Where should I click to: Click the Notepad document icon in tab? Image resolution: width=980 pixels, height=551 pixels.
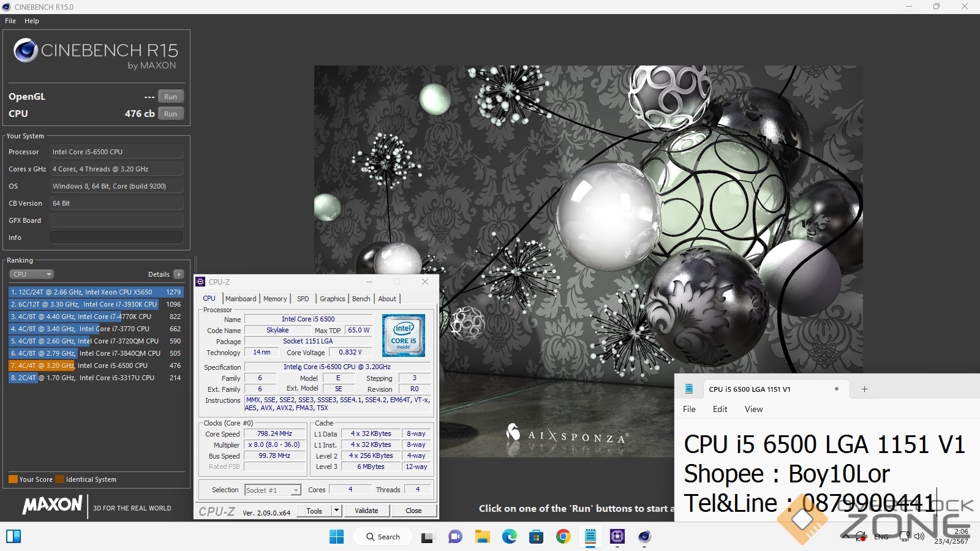(689, 389)
